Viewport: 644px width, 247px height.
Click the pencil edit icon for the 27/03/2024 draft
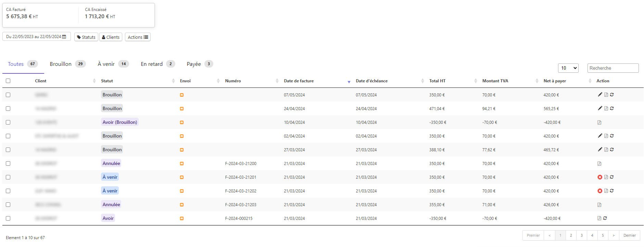tap(600, 150)
